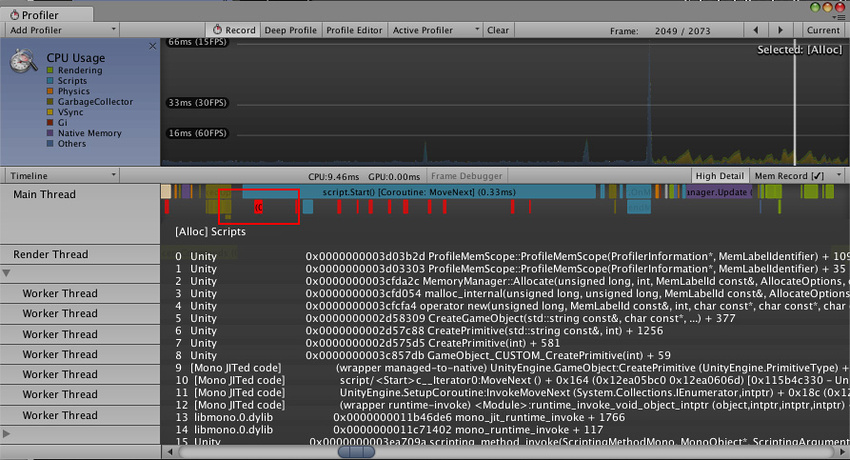Step to the next frame arrow
The height and width of the screenshot is (460, 850).
pyautogui.click(x=782, y=30)
